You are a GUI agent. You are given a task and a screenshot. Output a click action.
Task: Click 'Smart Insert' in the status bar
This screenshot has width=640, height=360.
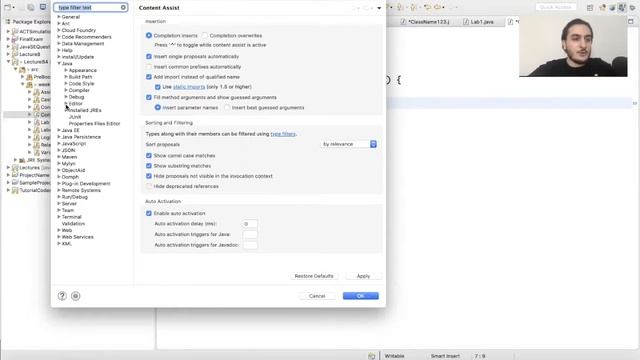pyautogui.click(x=445, y=356)
